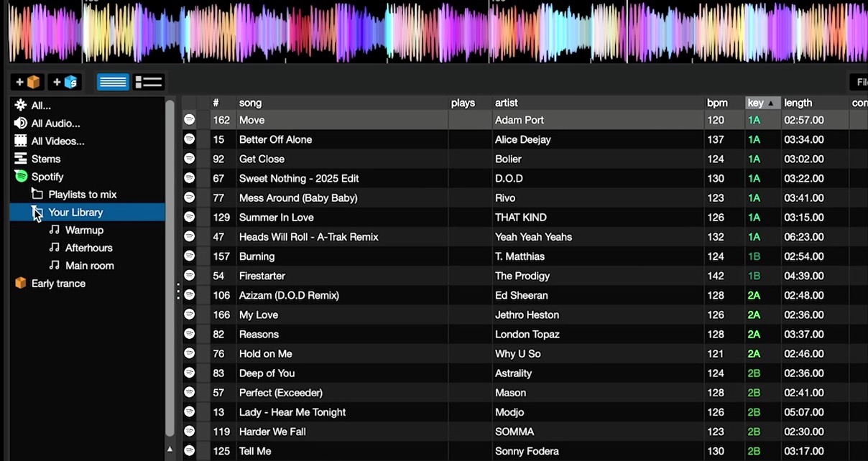Select the artist Alice Deejay
Screen dimensions: 868x461
pos(523,139)
